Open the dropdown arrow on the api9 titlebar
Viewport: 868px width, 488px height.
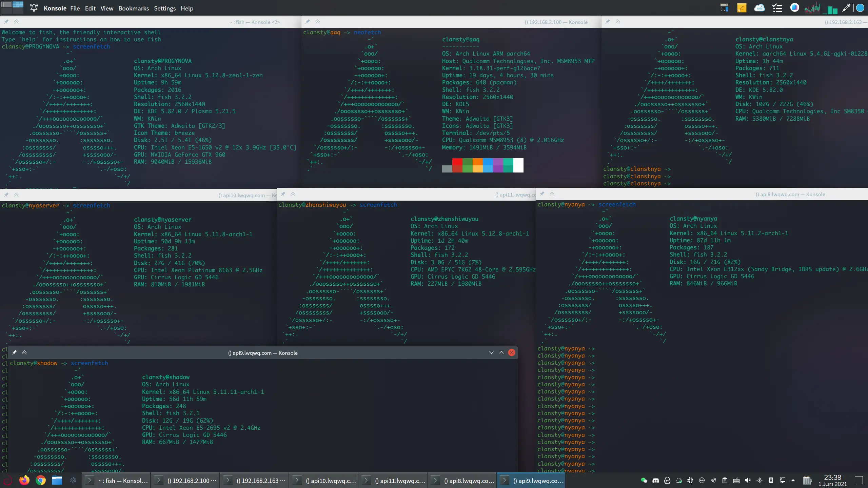(491, 352)
